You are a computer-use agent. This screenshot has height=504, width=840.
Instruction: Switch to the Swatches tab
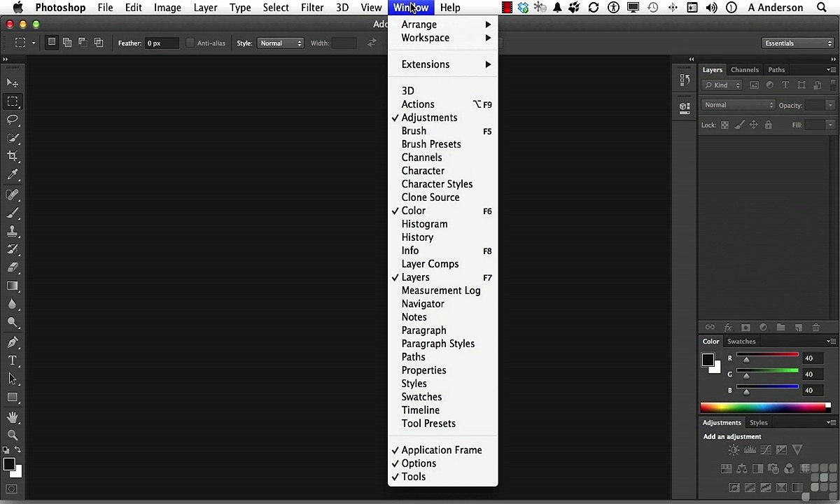pyautogui.click(x=741, y=342)
